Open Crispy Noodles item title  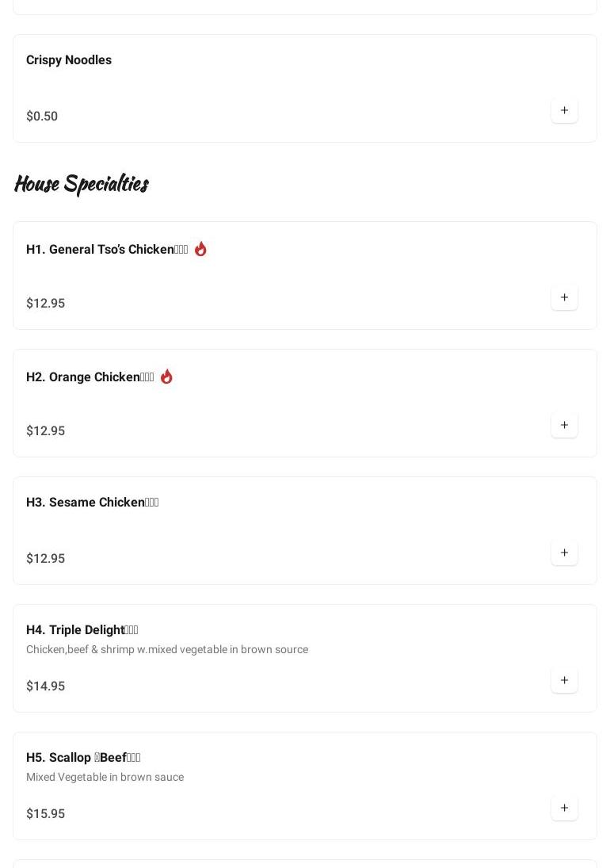pos(69,60)
